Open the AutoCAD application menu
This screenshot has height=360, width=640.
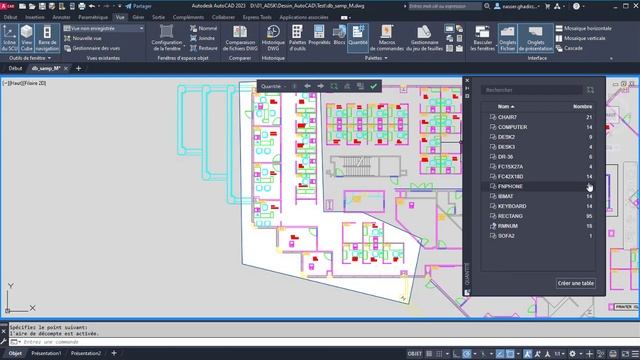(7, 6)
